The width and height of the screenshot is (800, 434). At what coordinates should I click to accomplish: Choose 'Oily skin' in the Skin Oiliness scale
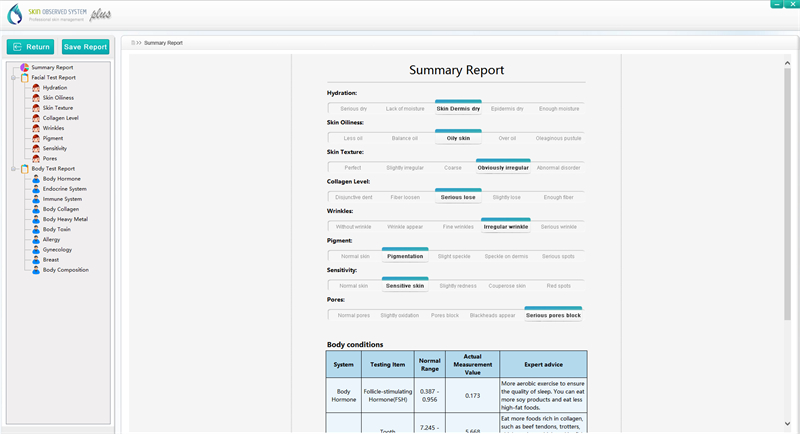pyautogui.click(x=458, y=138)
